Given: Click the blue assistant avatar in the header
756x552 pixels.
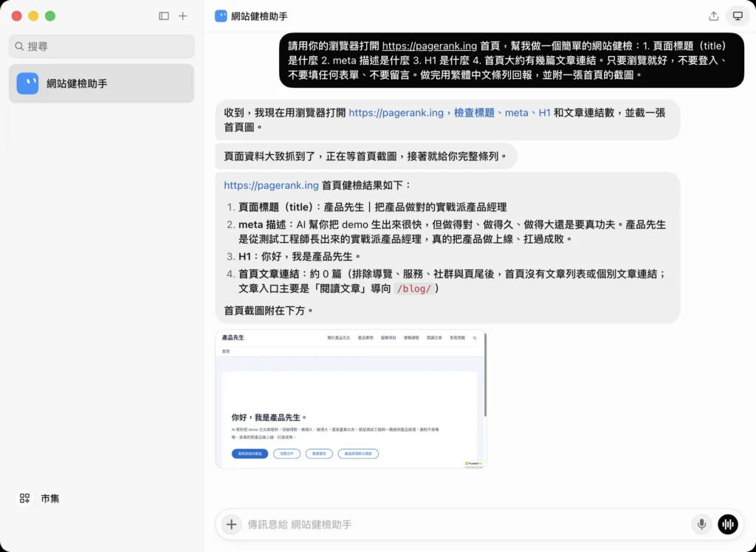Looking at the screenshot, I should pyautogui.click(x=221, y=16).
